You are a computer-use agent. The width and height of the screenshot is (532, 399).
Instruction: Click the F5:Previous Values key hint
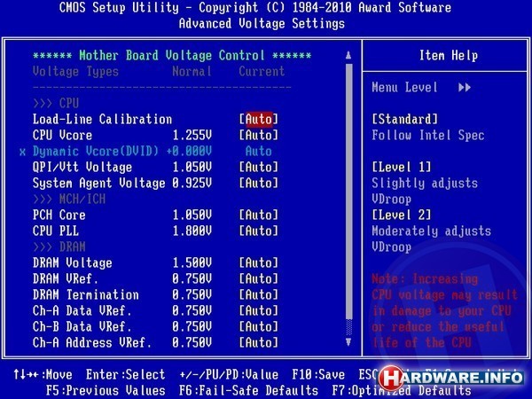(106, 390)
